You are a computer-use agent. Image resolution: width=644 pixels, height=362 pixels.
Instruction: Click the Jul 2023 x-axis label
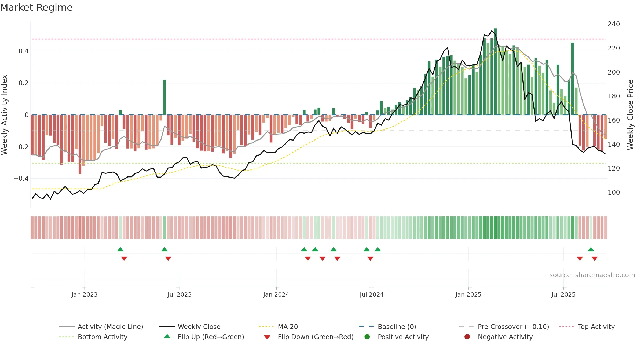180,294
